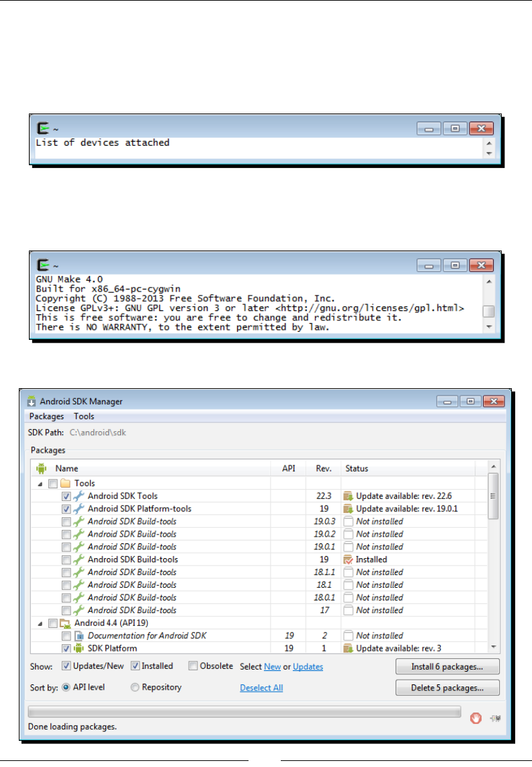Click the Deselect All link
Image resolution: width=532 pixels, height=767 pixels.
coord(261,688)
